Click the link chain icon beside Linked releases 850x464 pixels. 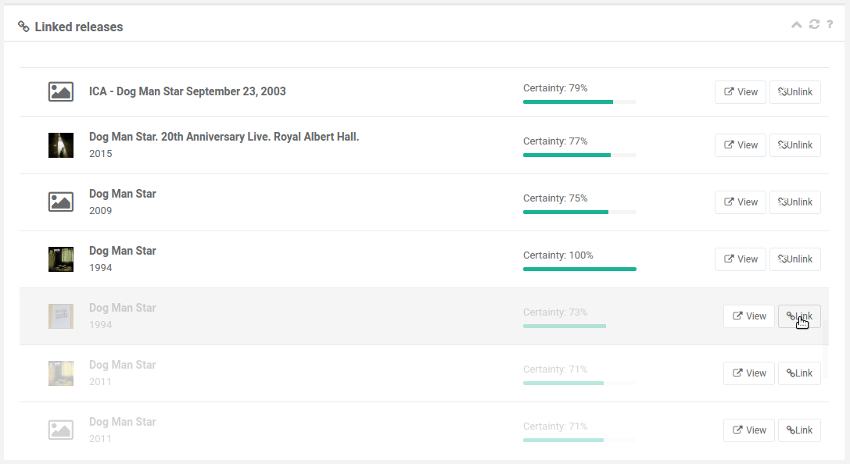pos(24,27)
